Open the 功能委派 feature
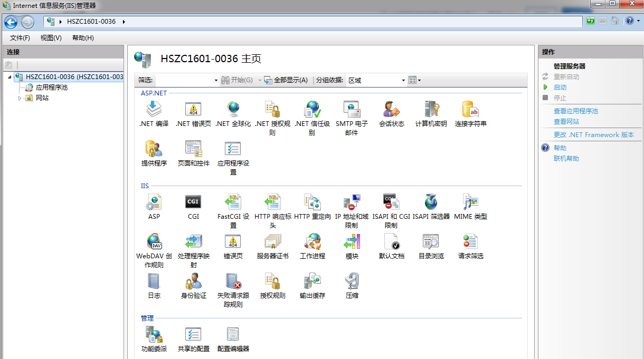Screen dimensions: 644x359 pos(154,339)
